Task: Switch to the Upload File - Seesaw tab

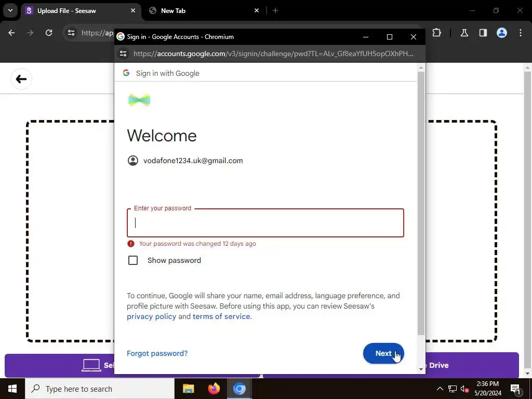Action: pyautogui.click(x=81, y=10)
